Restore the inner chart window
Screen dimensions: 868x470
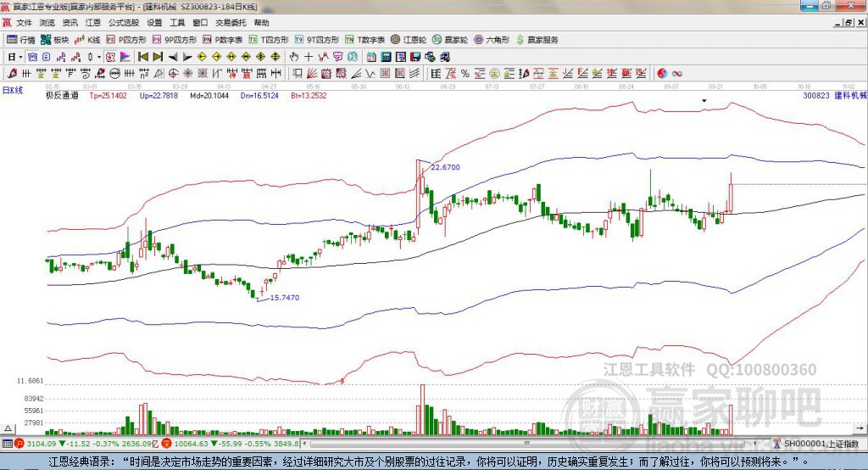[848, 23]
